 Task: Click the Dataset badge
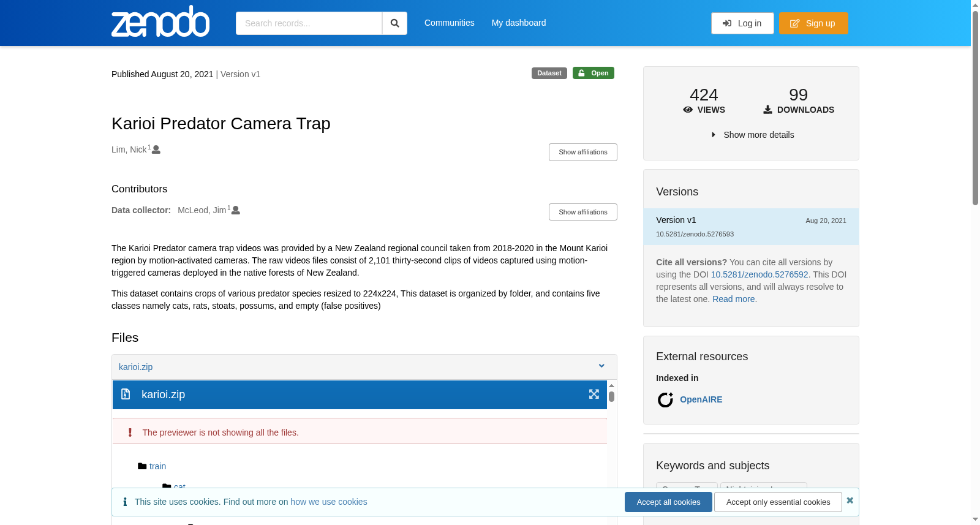549,73
